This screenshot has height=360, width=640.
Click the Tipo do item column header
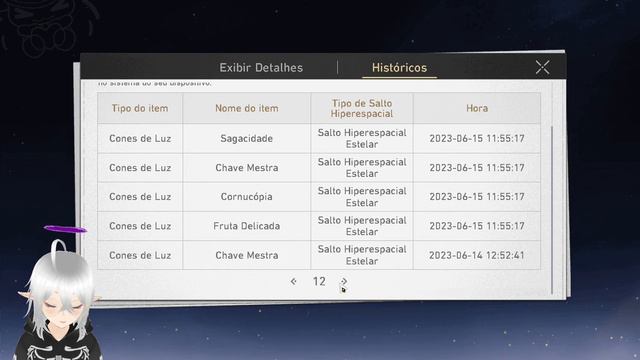coord(140,108)
